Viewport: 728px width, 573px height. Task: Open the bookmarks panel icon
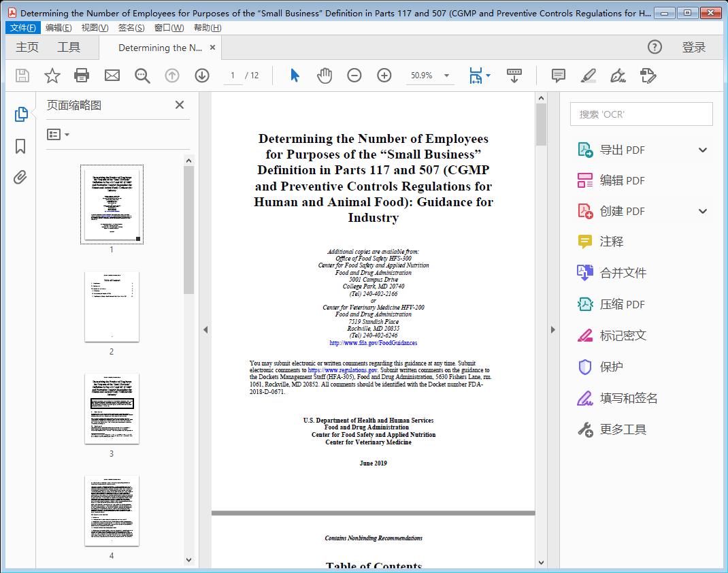20,146
